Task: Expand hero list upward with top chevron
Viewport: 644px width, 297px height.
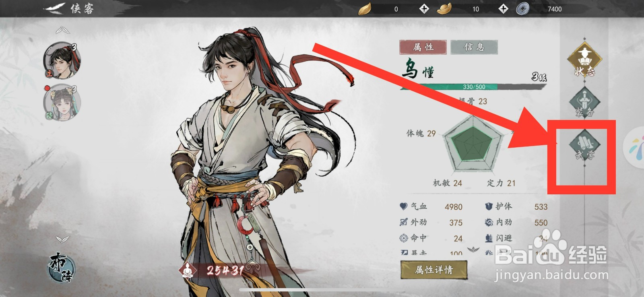Action: pyautogui.click(x=62, y=30)
